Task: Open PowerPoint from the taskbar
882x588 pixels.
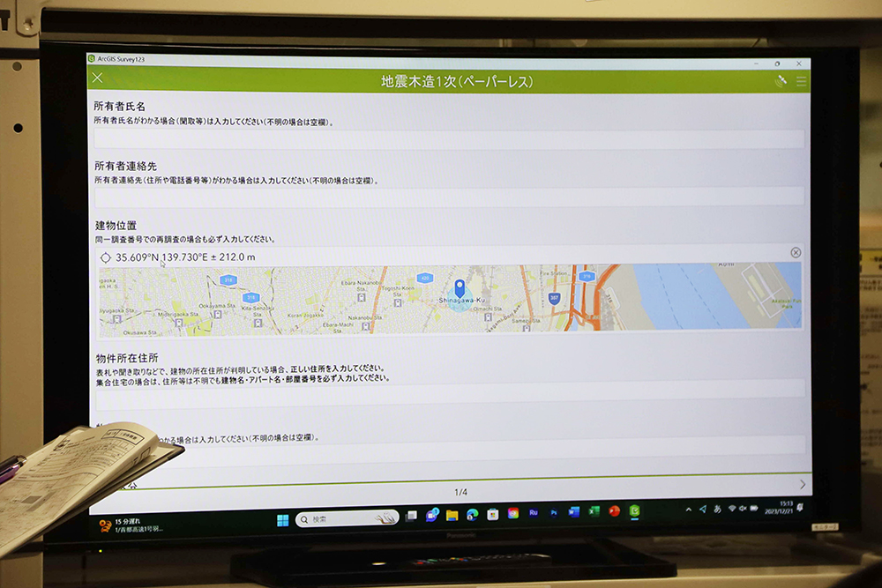Action: 614,510
